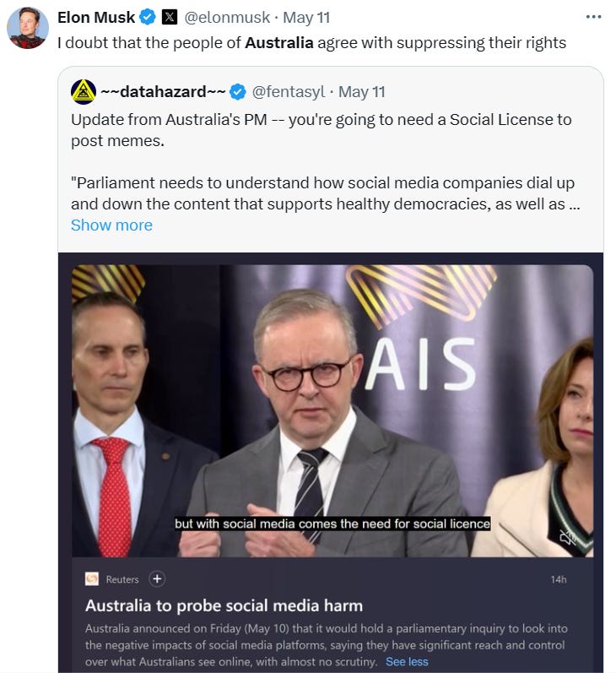The height and width of the screenshot is (673, 616).
Task: Open the datahazard hazard-symbol avatar
Action: (84, 92)
